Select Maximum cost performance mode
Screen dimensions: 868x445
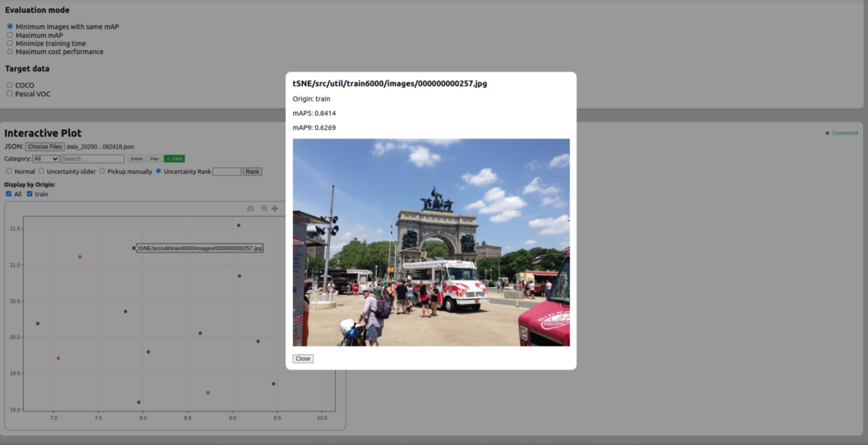(x=10, y=51)
